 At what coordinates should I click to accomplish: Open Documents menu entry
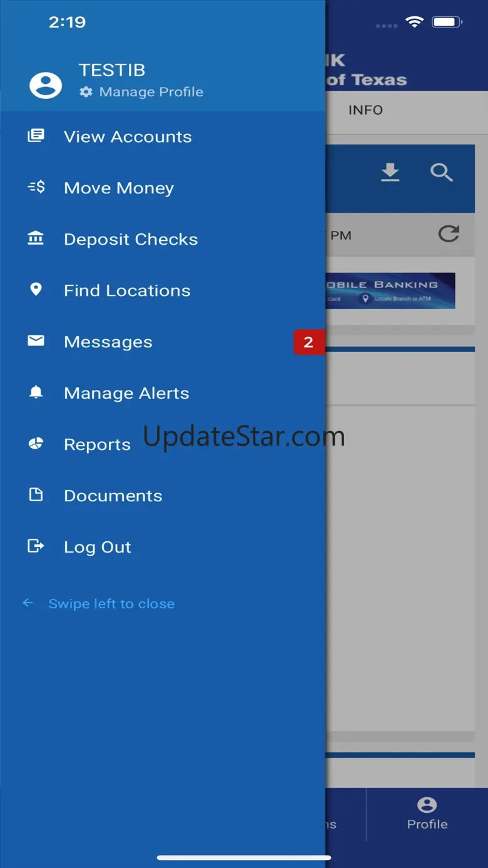tap(113, 496)
